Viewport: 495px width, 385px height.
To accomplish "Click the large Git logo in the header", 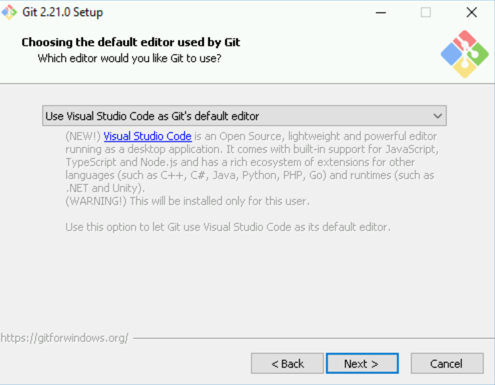I will [x=464, y=54].
